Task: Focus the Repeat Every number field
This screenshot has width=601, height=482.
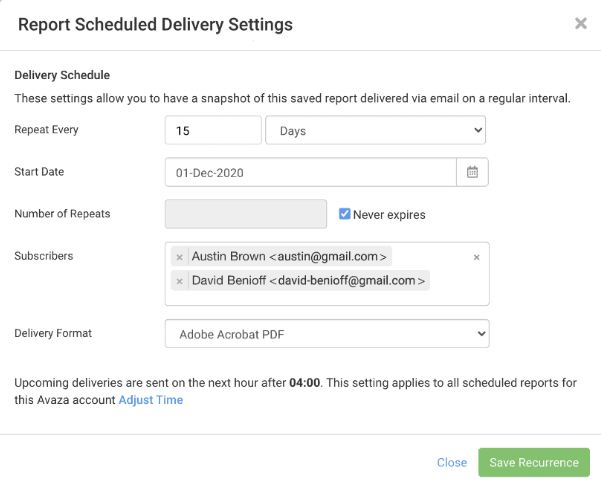Action: pos(213,130)
